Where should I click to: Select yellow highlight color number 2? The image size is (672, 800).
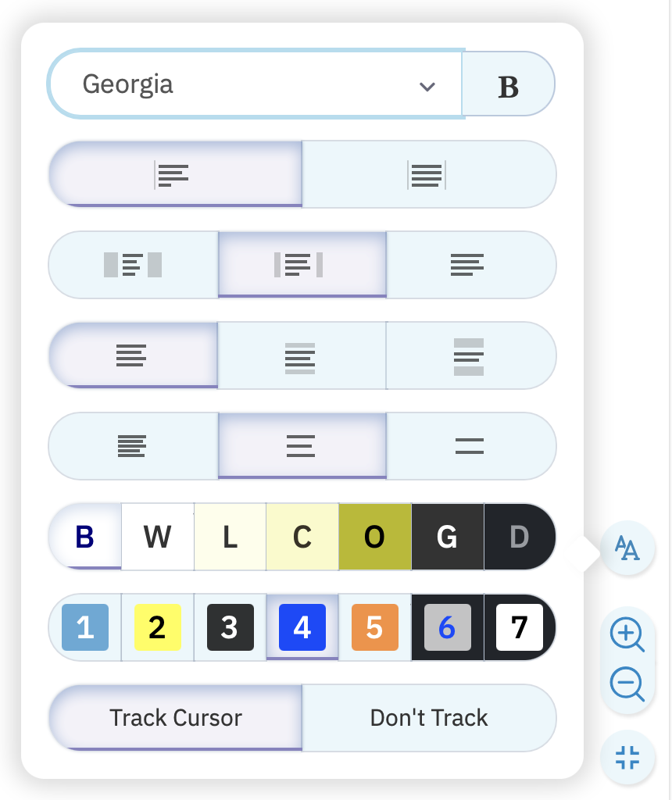(158, 627)
